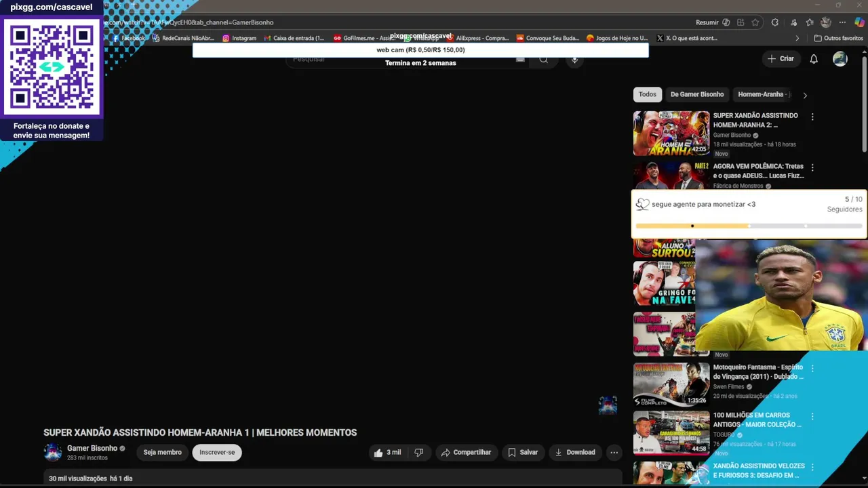Open options for AGORA VEM POLÊMICA video
The height and width of the screenshot is (488, 868).
click(x=812, y=167)
